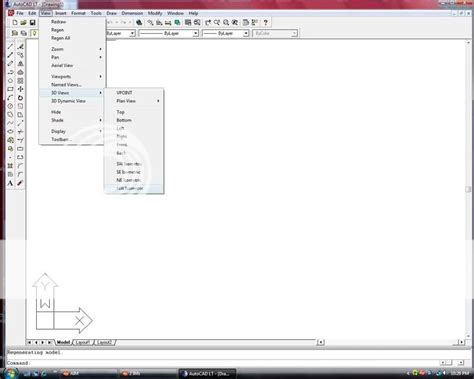This screenshot has height=379, width=474.
Task: Expand the Viewports submenu
Action: point(72,76)
